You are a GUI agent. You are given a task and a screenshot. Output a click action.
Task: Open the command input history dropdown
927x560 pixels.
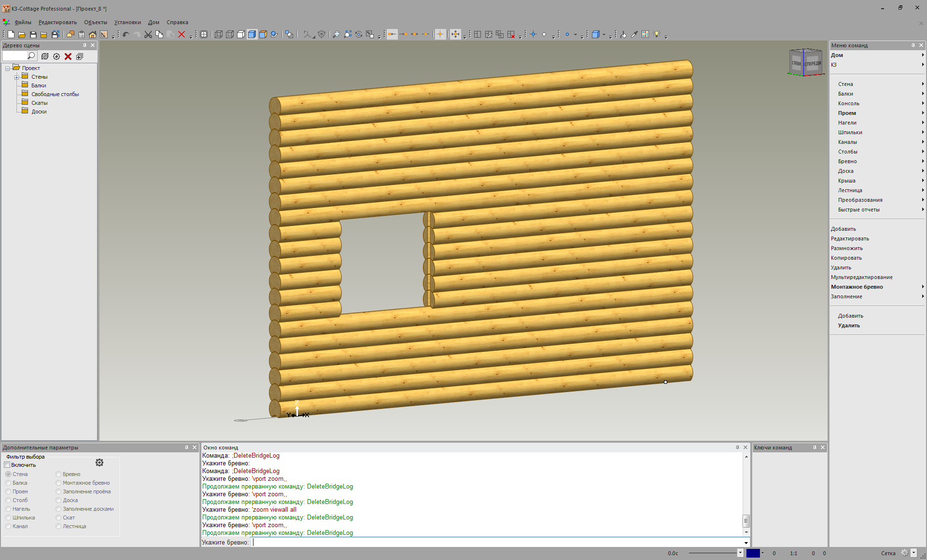click(x=746, y=543)
